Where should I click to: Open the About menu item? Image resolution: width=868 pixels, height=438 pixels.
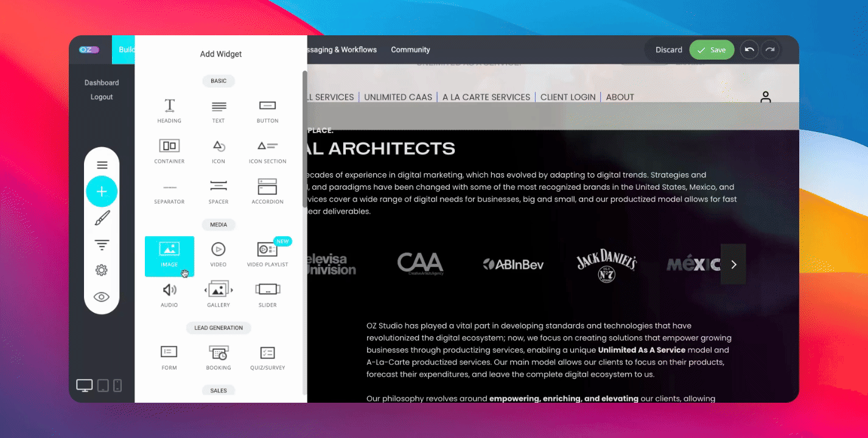click(x=620, y=97)
